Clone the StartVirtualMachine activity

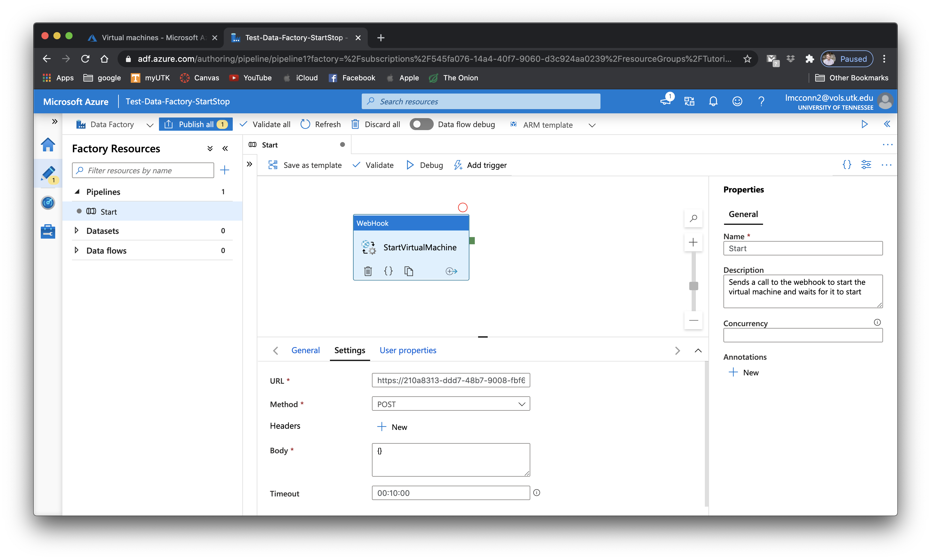pos(409,271)
